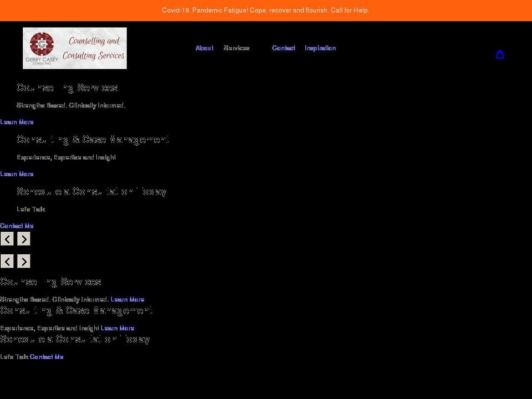The width and height of the screenshot is (532, 399).
Task: Open the About page
Action: click(x=204, y=48)
